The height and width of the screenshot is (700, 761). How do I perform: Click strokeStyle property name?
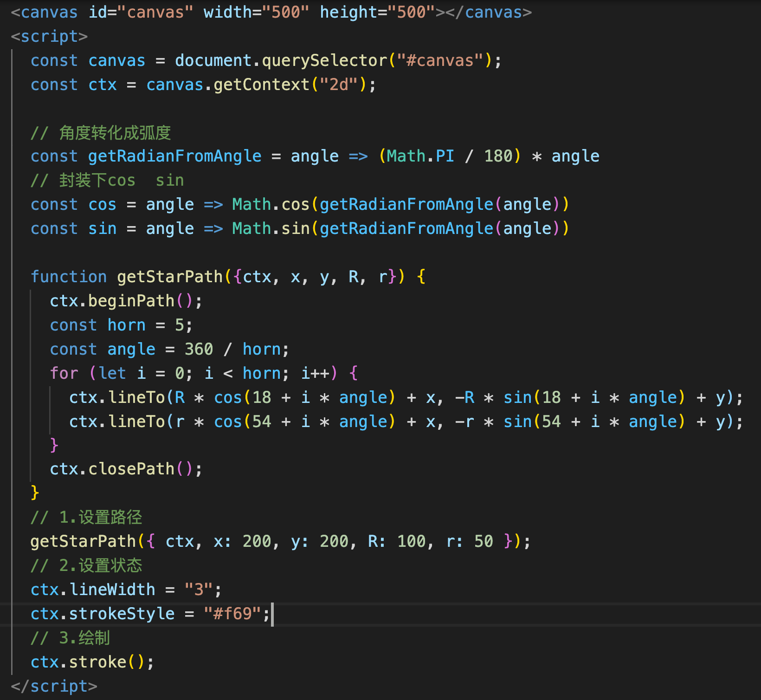click(122, 614)
